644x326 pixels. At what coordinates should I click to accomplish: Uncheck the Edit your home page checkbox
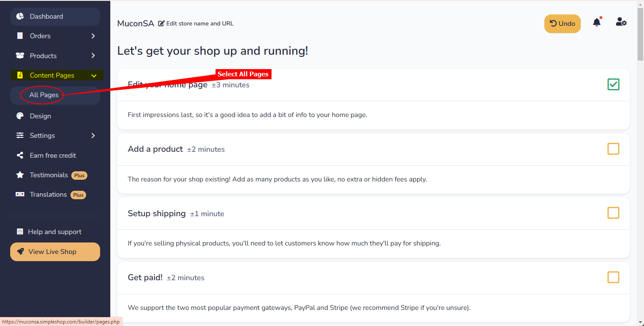pyautogui.click(x=613, y=84)
